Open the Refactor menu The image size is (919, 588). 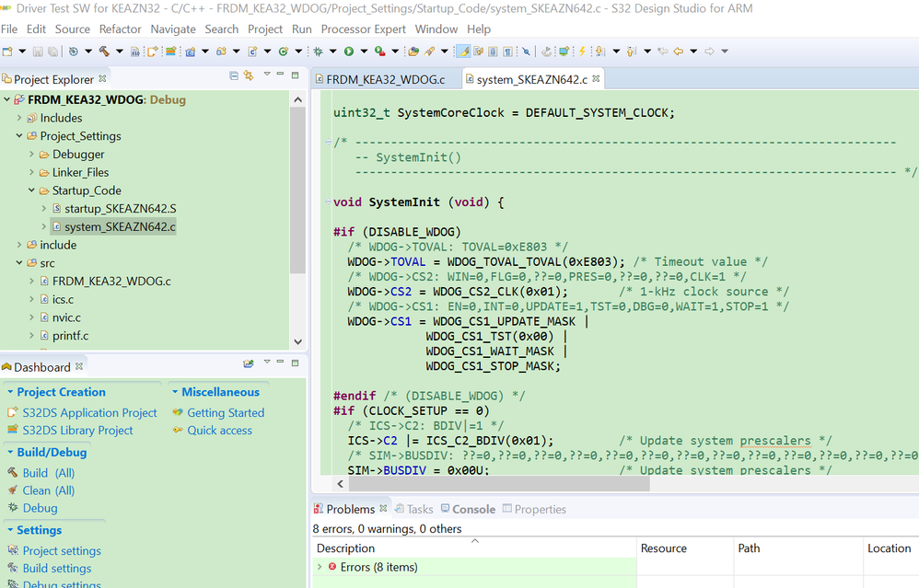(120, 29)
